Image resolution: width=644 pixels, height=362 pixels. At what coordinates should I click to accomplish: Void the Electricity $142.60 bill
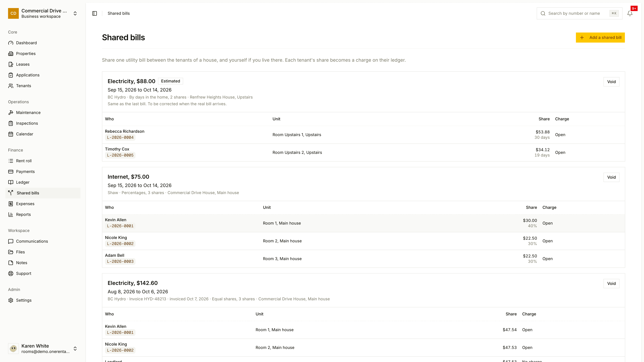(x=611, y=283)
